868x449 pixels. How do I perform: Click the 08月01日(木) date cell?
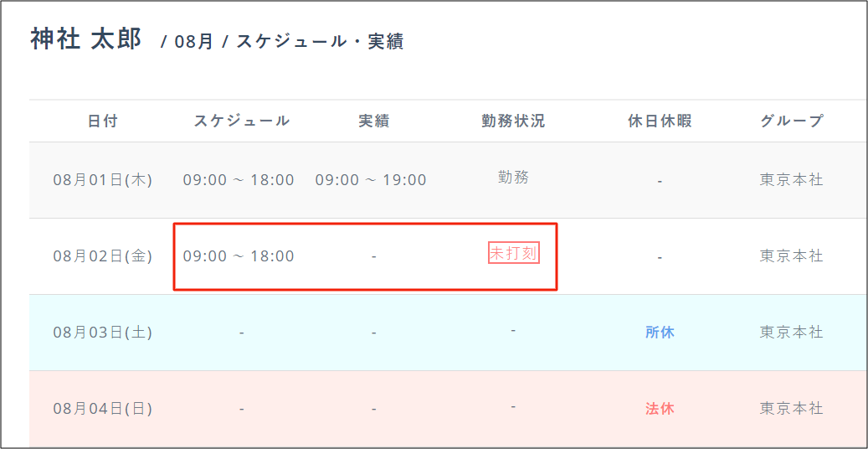103,180
